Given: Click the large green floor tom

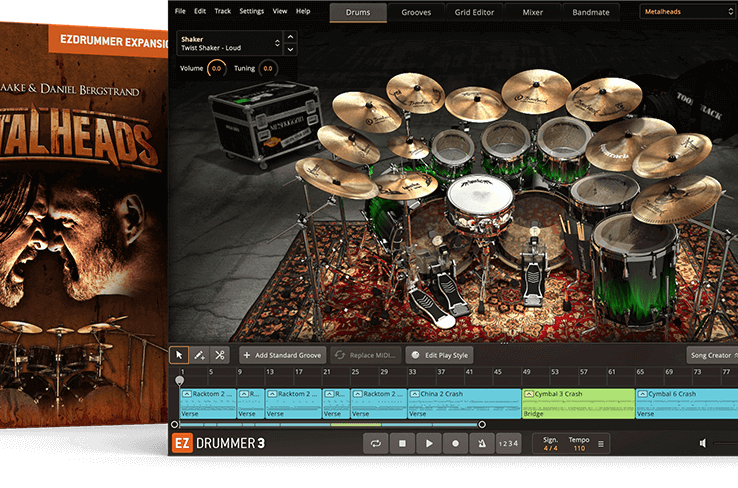Looking at the screenshot, I should [634, 268].
